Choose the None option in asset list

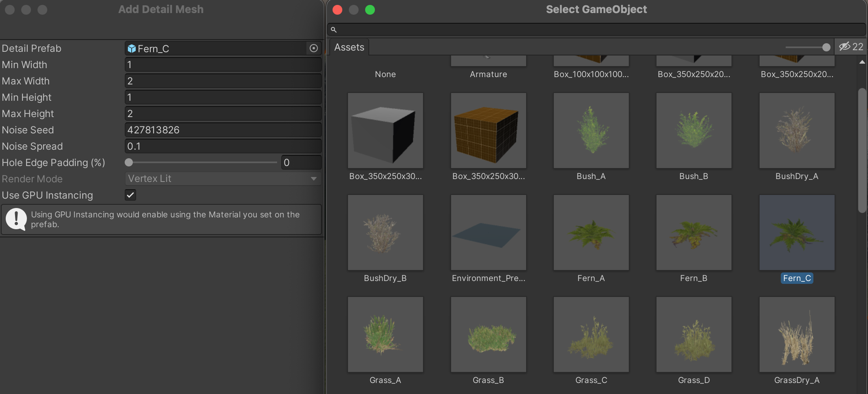(x=385, y=74)
